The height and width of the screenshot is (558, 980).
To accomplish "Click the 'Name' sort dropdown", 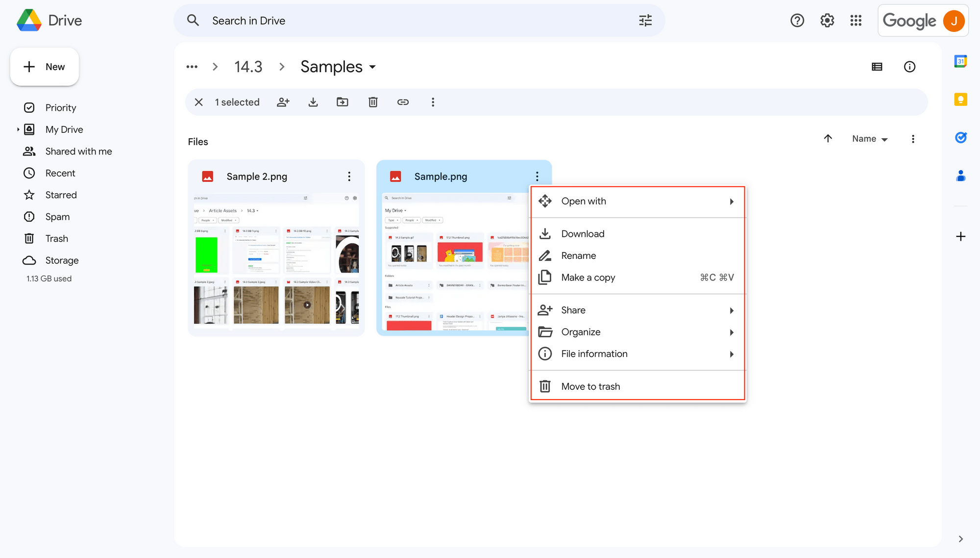I will coord(870,139).
